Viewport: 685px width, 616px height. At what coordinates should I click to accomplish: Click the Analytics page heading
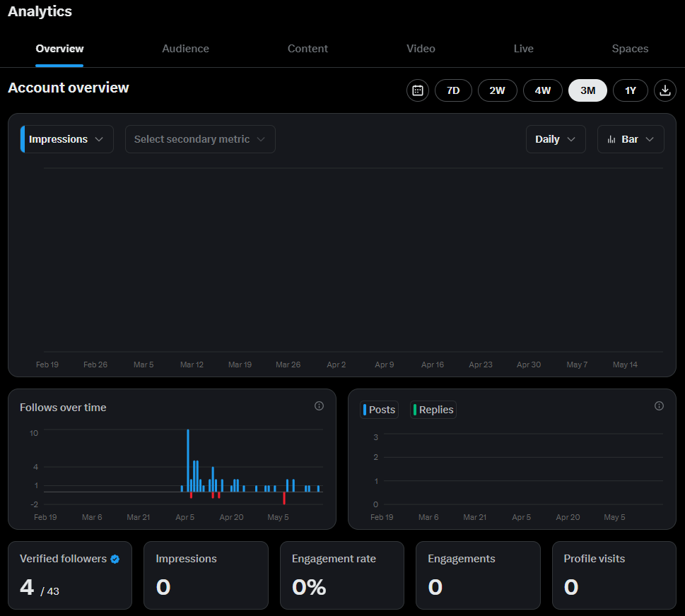(40, 11)
